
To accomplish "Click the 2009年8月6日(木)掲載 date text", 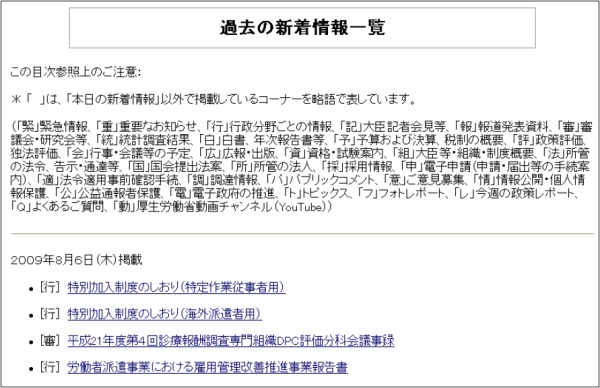I will tap(76, 260).
